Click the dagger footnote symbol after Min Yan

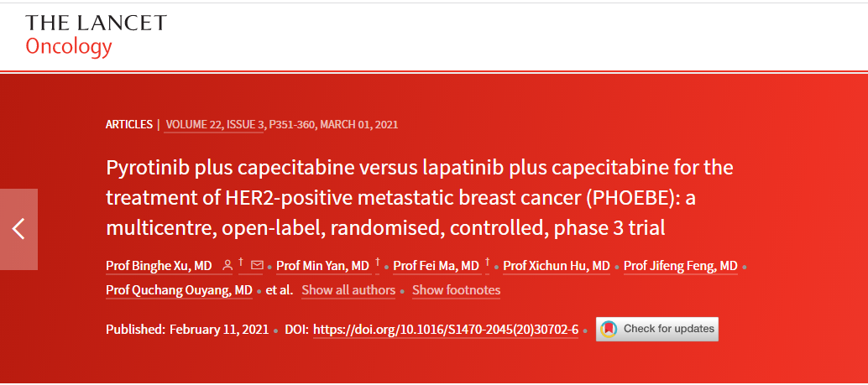[x=378, y=263]
